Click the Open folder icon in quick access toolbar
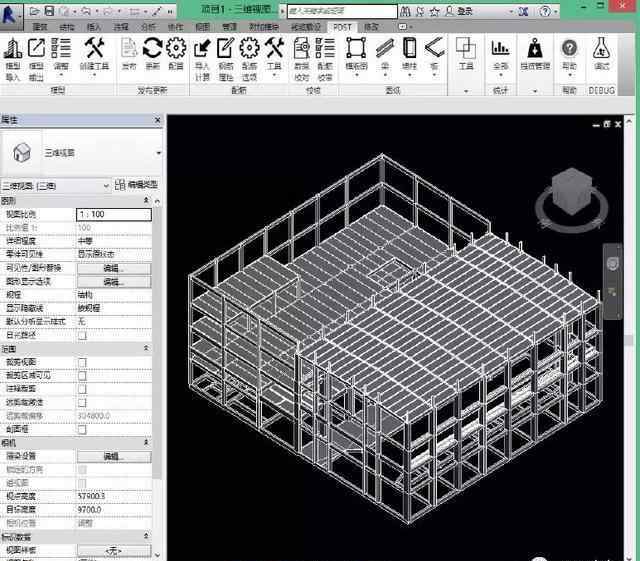 point(35,11)
